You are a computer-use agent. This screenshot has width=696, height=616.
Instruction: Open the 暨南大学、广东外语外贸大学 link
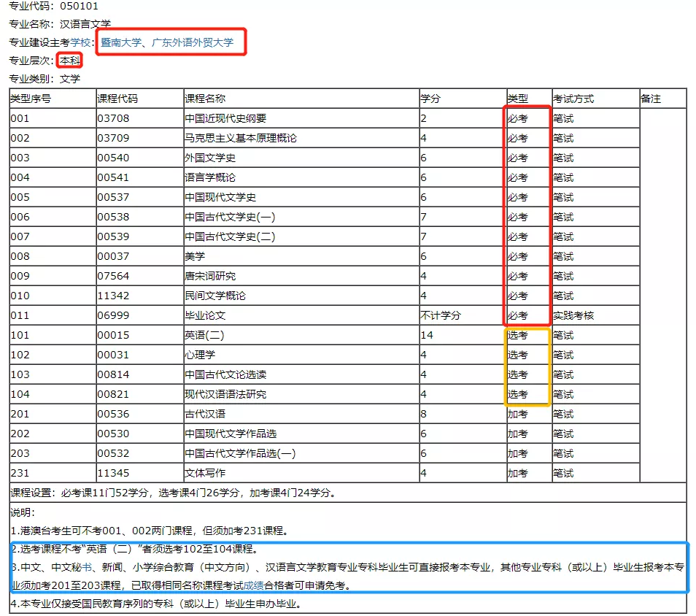pos(167,42)
